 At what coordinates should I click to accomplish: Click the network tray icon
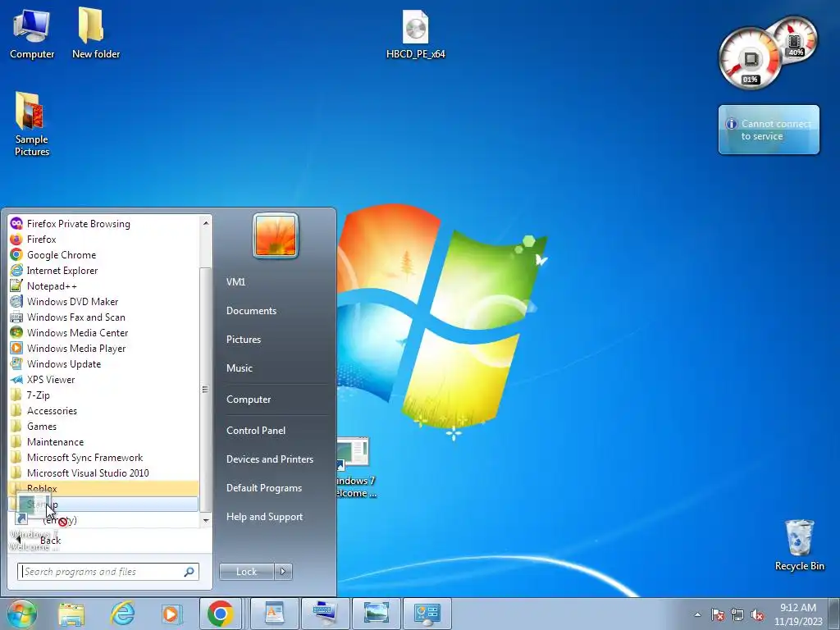pyautogui.click(x=737, y=614)
